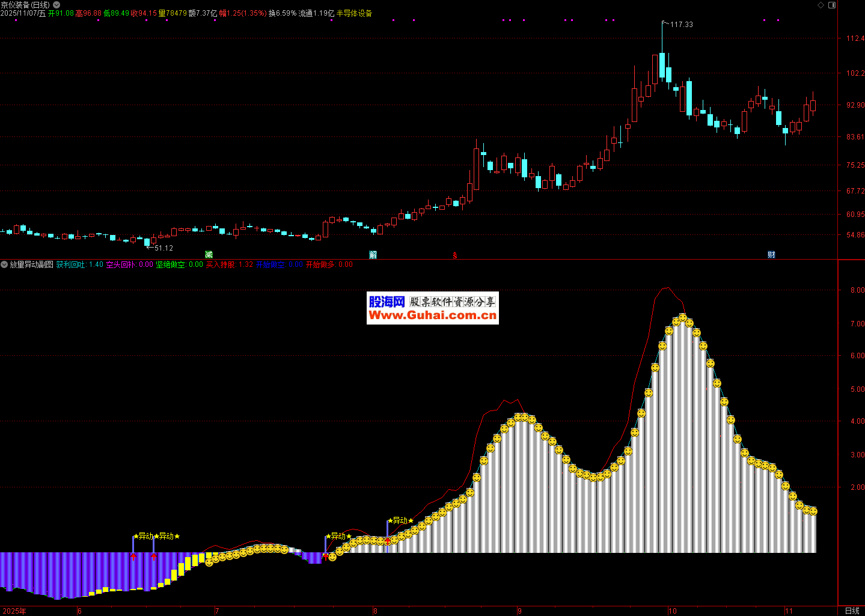
Task: Click the 股海网 Guhai.com.cn banner
Action: point(432,308)
